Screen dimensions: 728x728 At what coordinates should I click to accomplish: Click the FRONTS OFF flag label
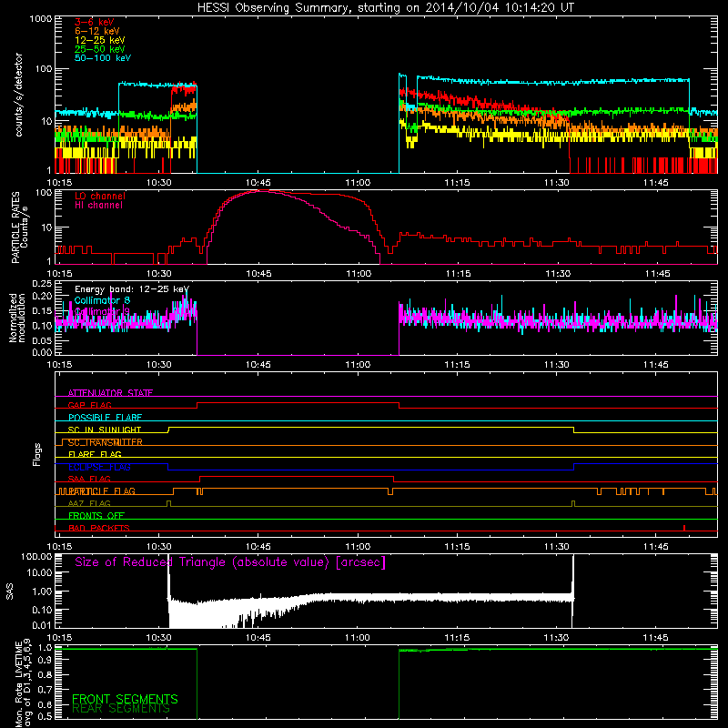pyautogui.click(x=96, y=515)
